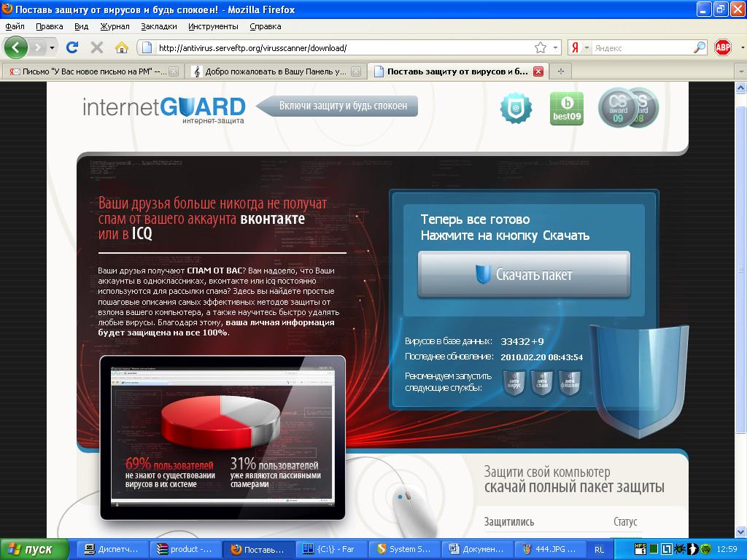Image resolution: width=747 pixels, height=560 pixels.
Task: Click the 12:59 taskbar clock
Action: (x=727, y=549)
